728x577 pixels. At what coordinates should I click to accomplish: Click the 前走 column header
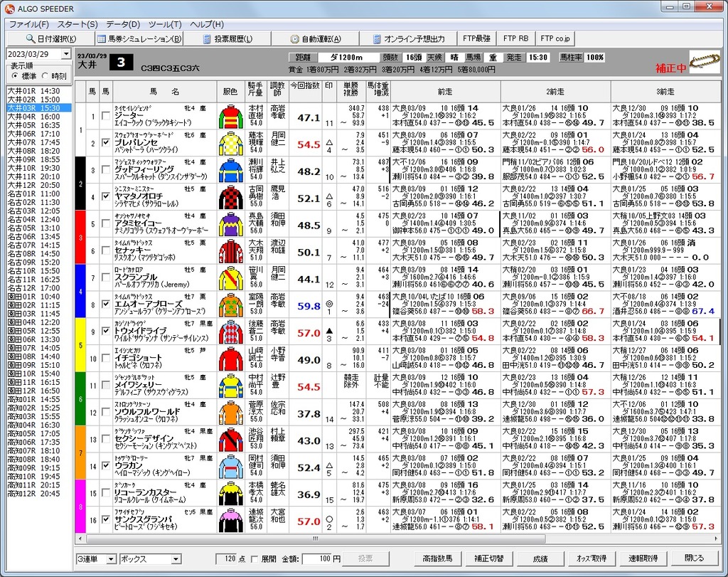coord(445,92)
